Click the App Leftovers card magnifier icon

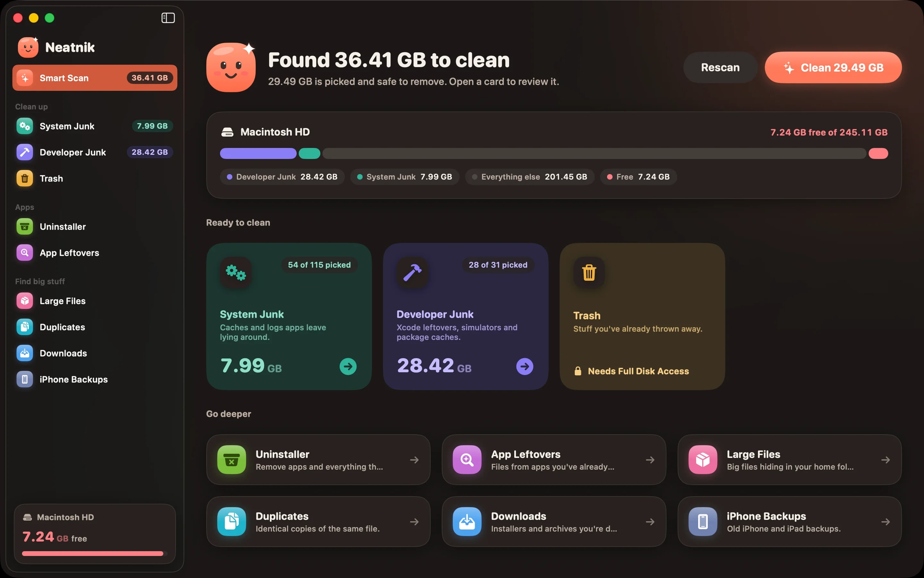point(467,460)
